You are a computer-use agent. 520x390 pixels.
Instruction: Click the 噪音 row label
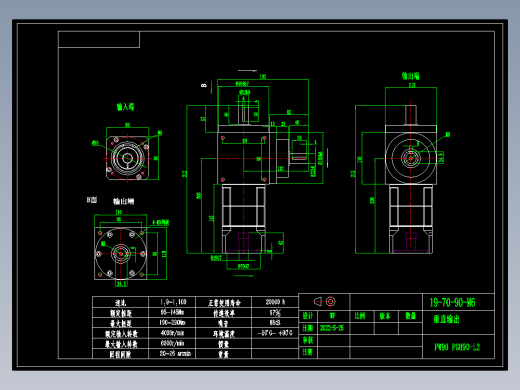[x=223, y=323]
